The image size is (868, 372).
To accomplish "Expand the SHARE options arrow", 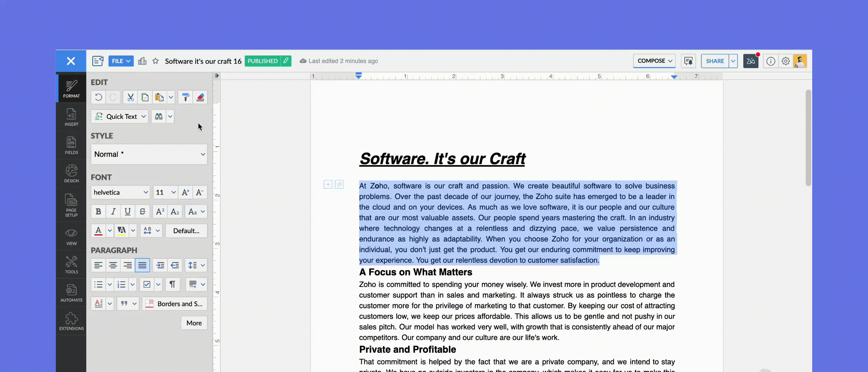I will click(733, 61).
